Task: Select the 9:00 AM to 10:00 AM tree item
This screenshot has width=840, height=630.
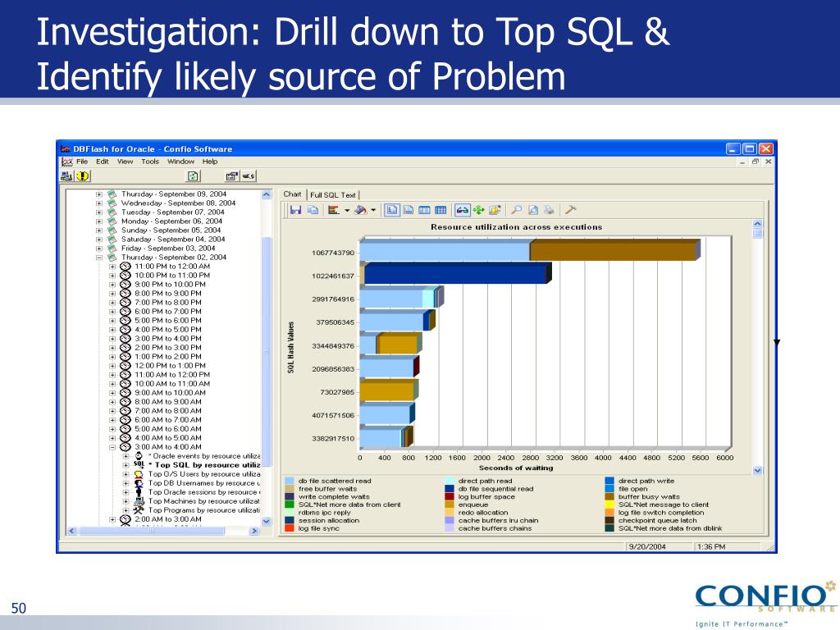Action: [x=170, y=393]
